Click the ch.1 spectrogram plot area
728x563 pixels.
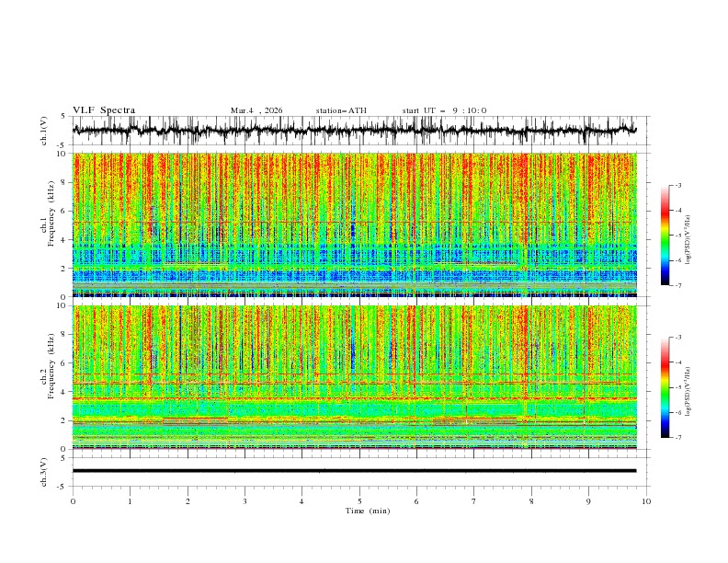[354, 224]
